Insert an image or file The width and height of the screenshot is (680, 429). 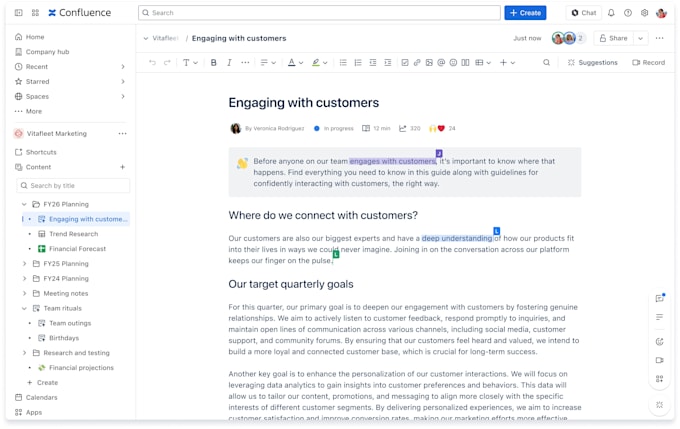coord(429,62)
